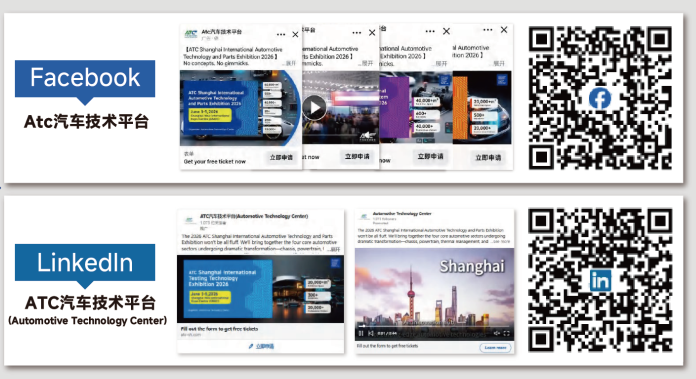Click 立即申请 on the second Facebook ad
Screen dimensions: 696x379
(357, 157)
